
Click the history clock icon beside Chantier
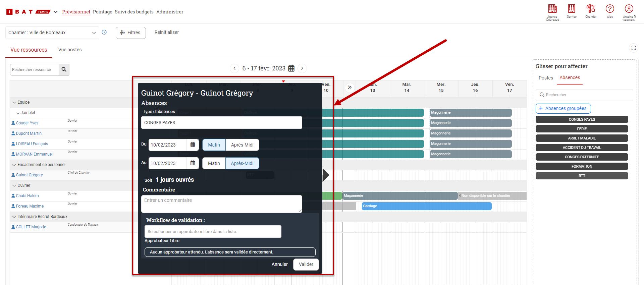[104, 32]
